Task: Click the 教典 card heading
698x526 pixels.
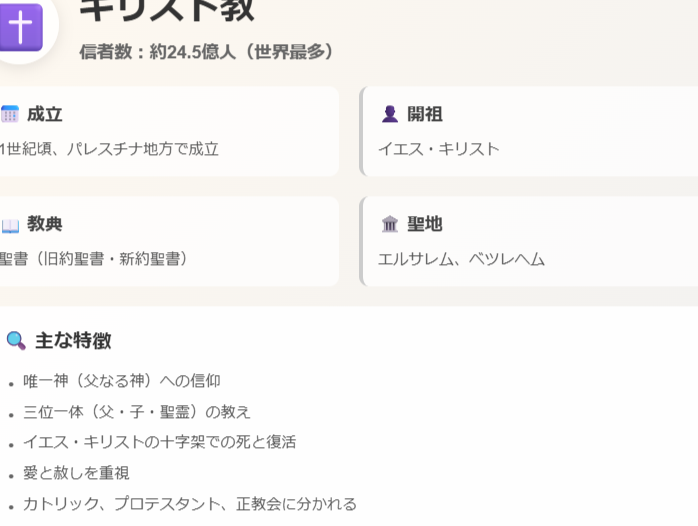Action: (x=45, y=224)
